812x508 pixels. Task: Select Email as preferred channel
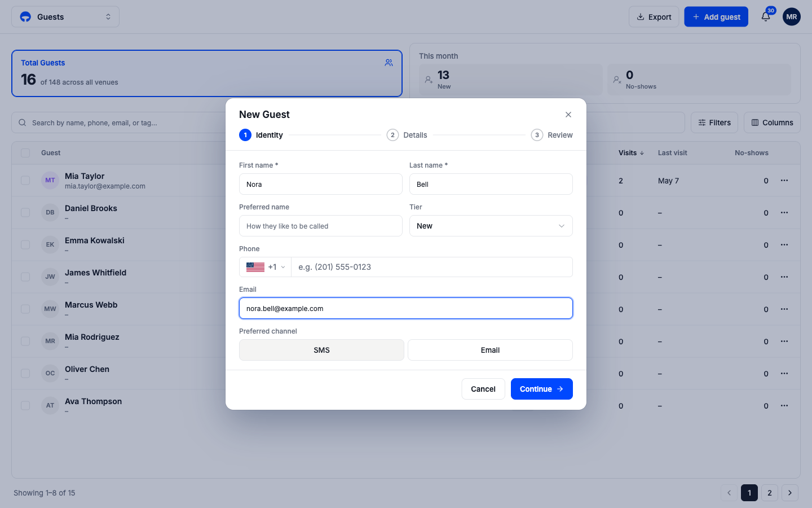tap(490, 350)
